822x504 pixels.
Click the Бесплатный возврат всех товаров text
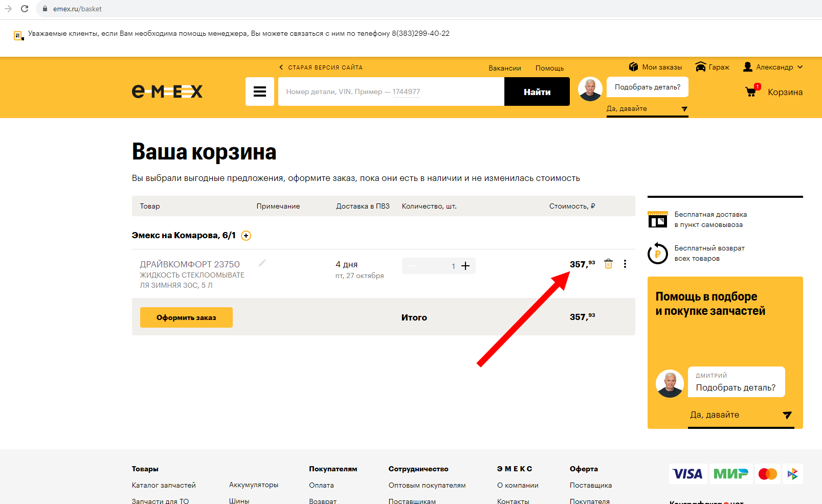click(709, 253)
